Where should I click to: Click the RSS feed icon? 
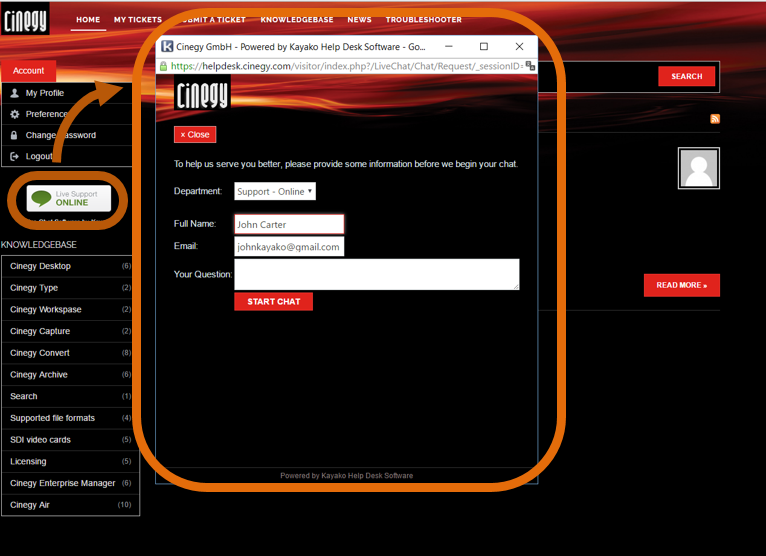(715, 119)
